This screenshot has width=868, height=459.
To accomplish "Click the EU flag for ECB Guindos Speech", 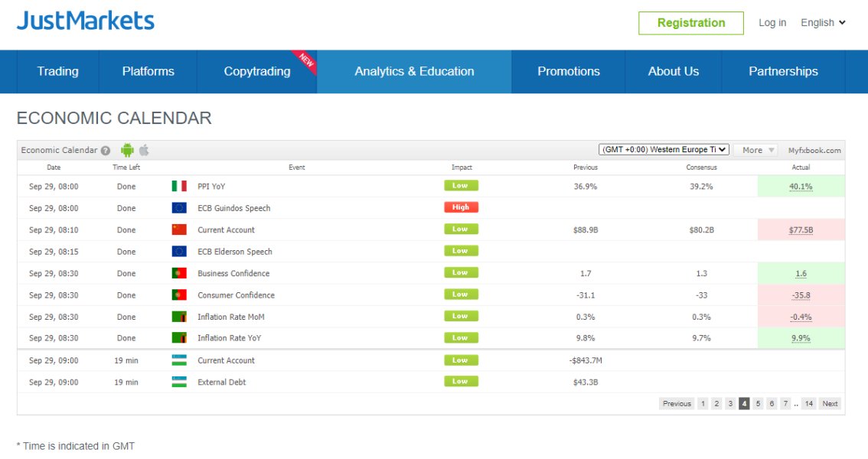I will [179, 208].
